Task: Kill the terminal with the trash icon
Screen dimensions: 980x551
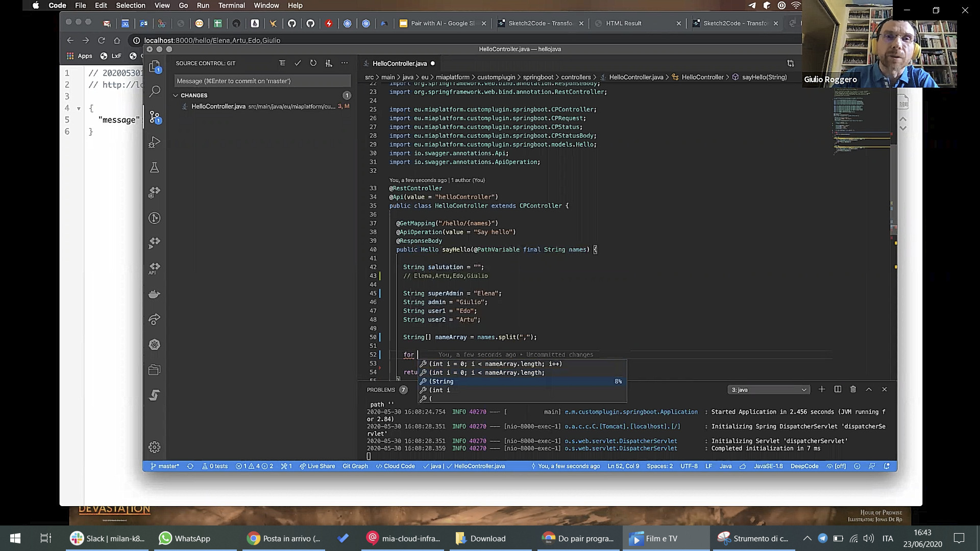Action: click(853, 389)
